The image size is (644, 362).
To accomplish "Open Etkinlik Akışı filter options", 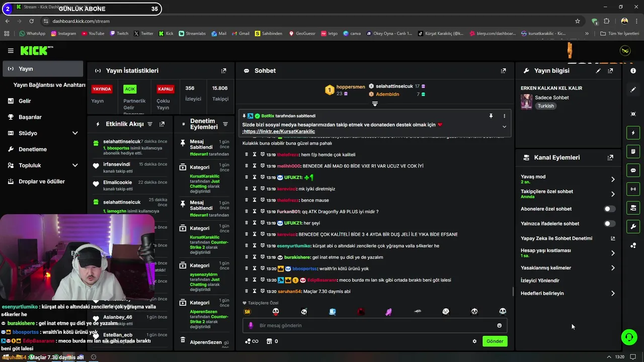I will coord(150,124).
